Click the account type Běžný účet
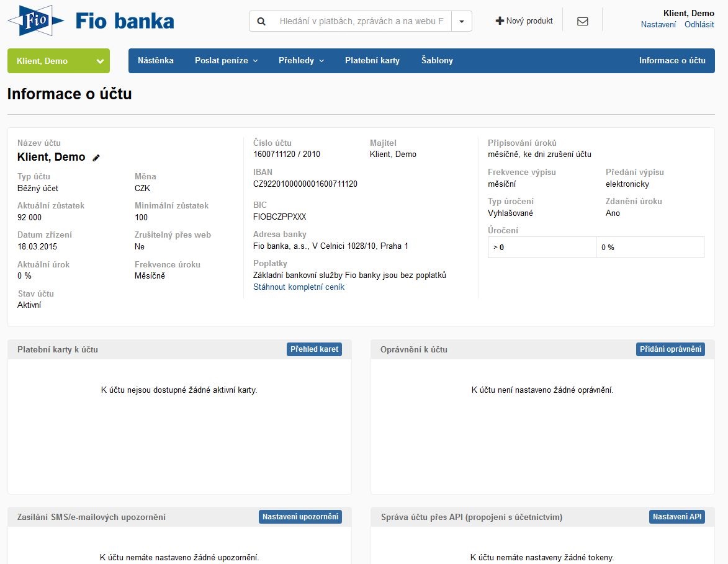This screenshot has width=728, height=564. click(x=38, y=188)
